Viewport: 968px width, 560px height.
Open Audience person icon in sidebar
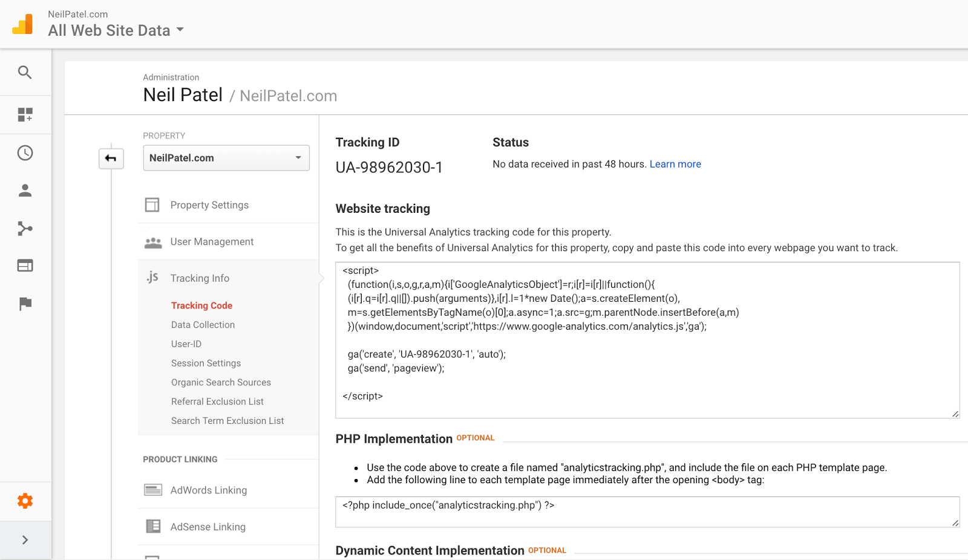click(x=25, y=190)
